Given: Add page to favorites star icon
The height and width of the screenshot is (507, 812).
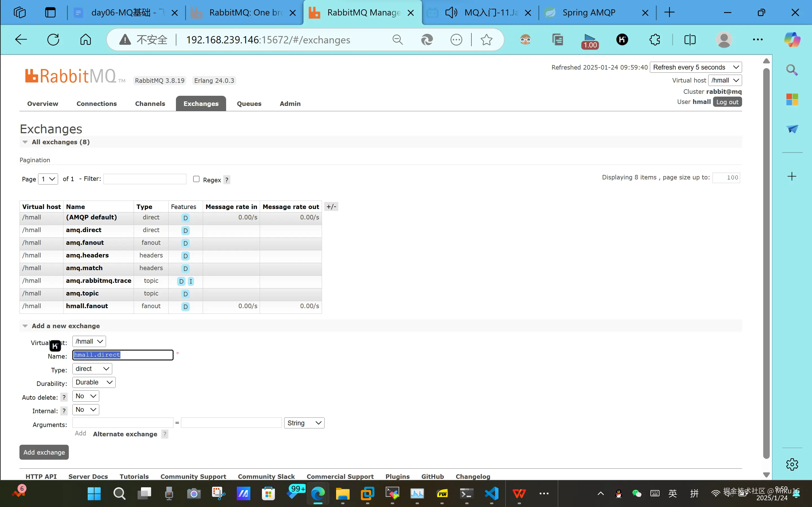Looking at the screenshot, I should pos(486,40).
